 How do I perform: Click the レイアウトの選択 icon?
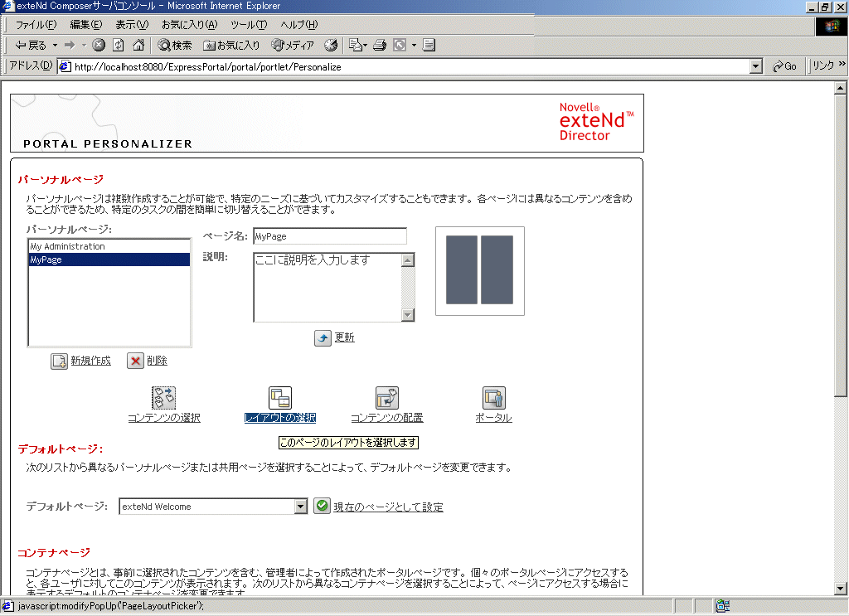point(280,398)
